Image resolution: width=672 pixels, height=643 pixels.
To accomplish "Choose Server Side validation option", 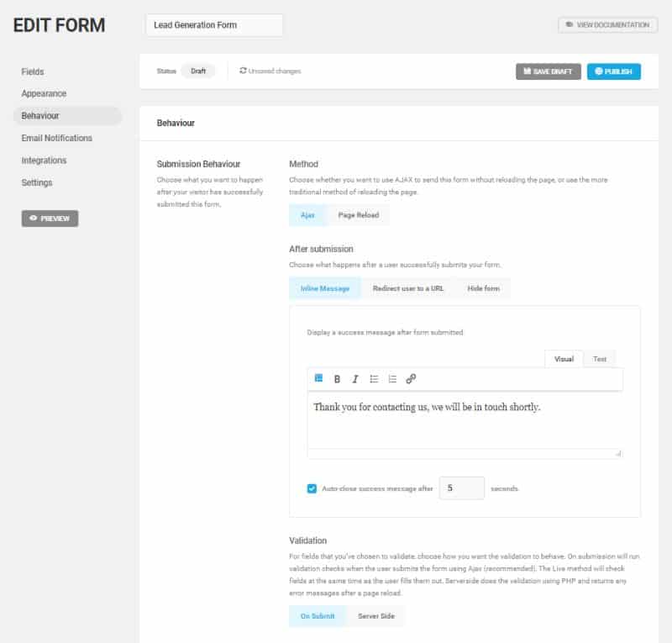I will coord(375,616).
